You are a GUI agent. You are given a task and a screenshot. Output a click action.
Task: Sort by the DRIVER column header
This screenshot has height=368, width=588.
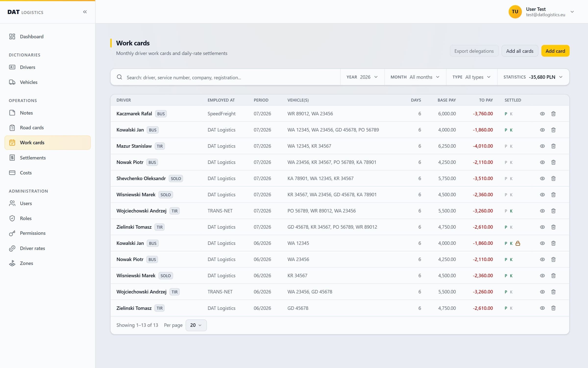point(123,100)
